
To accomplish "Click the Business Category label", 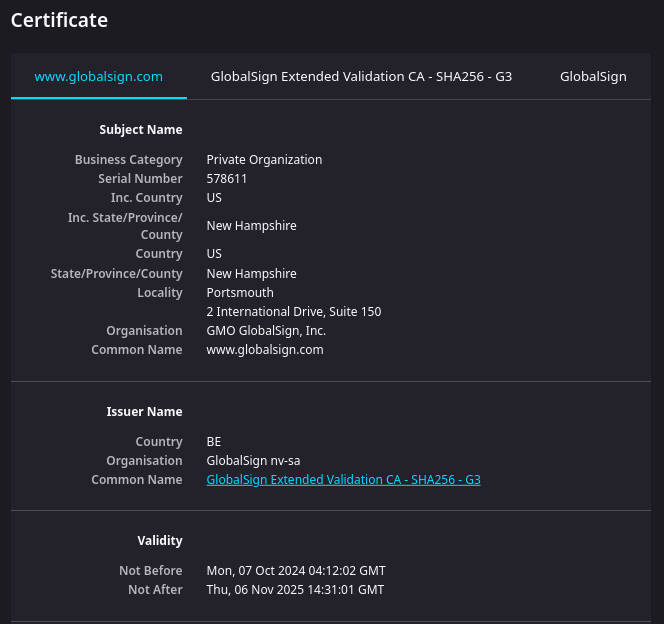I will (129, 160).
